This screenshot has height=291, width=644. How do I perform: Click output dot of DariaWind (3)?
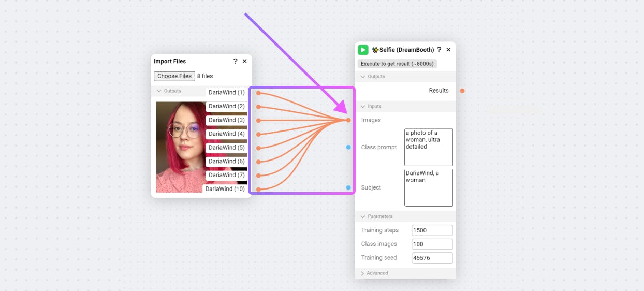coord(258,121)
